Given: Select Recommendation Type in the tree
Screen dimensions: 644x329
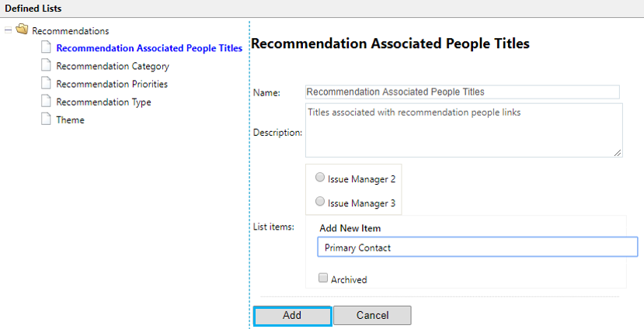Looking at the screenshot, I should (x=103, y=102).
